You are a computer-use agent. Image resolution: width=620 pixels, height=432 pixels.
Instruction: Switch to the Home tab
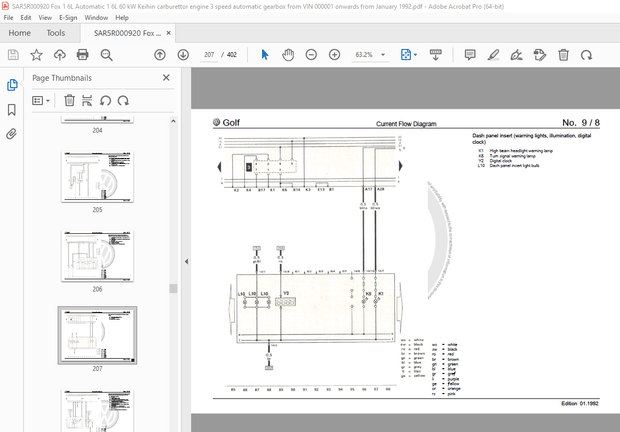[x=19, y=33]
